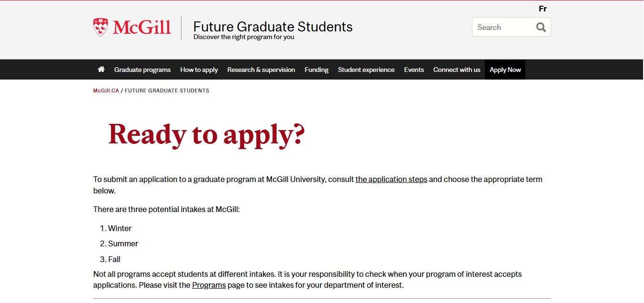Open the Connect with us menu
The width and height of the screenshot is (644, 303).
pos(457,70)
